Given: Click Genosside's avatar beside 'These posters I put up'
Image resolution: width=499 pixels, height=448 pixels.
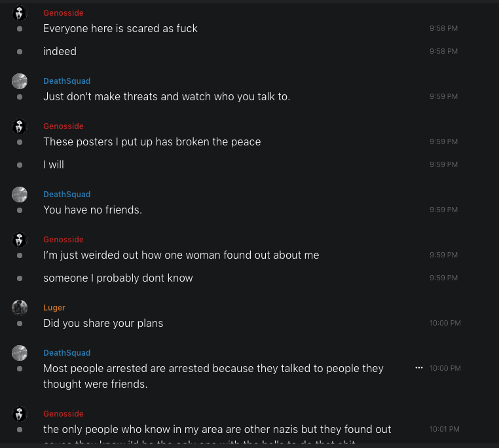Looking at the screenshot, I should tap(20, 126).
